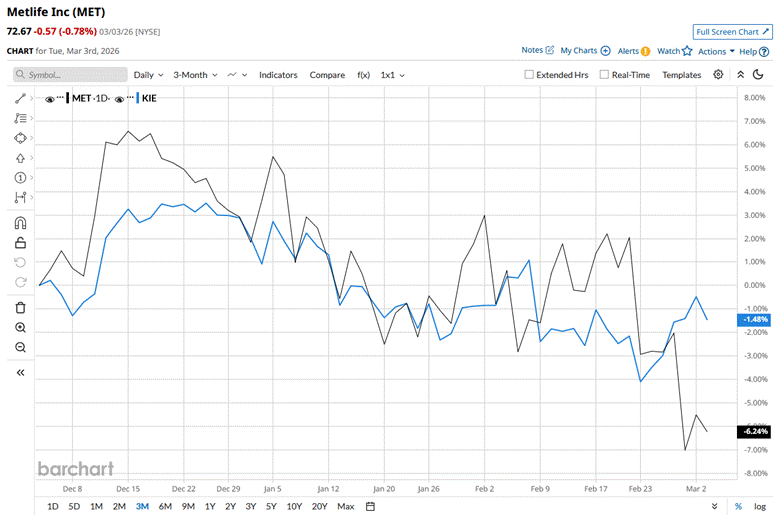The image size is (781, 515).
Task: Click the magnet snap tool icon
Action: [x=21, y=223]
